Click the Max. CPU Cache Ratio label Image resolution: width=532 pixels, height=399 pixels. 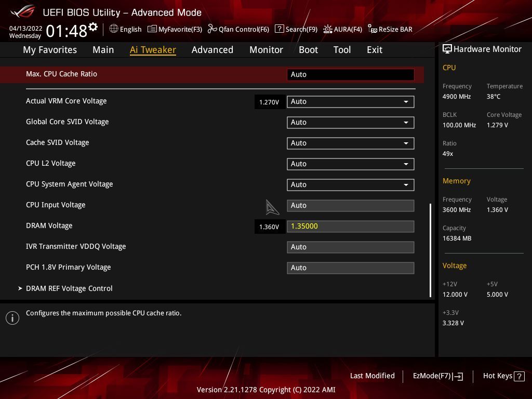(61, 74)
